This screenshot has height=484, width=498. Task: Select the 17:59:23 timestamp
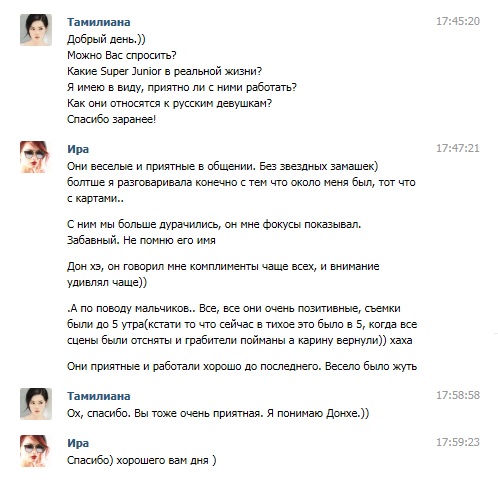click(x=458, y=442)
